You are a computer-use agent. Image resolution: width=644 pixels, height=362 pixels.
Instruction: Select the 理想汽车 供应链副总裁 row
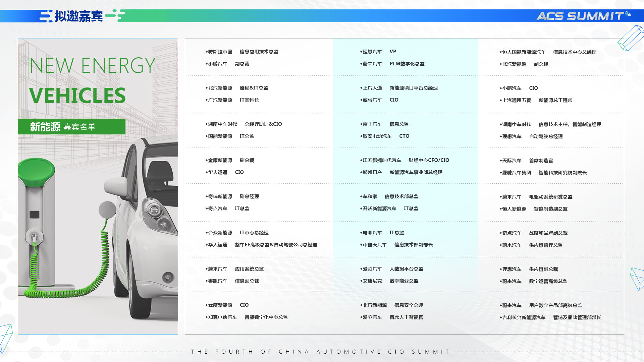click(x=529, y=269)
